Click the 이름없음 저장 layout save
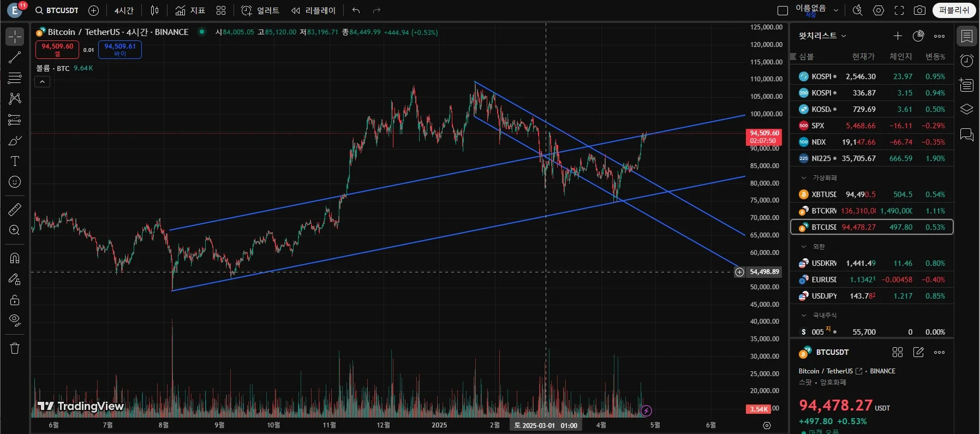The width and height of the screenshot is (980, 434). point(810,10)
